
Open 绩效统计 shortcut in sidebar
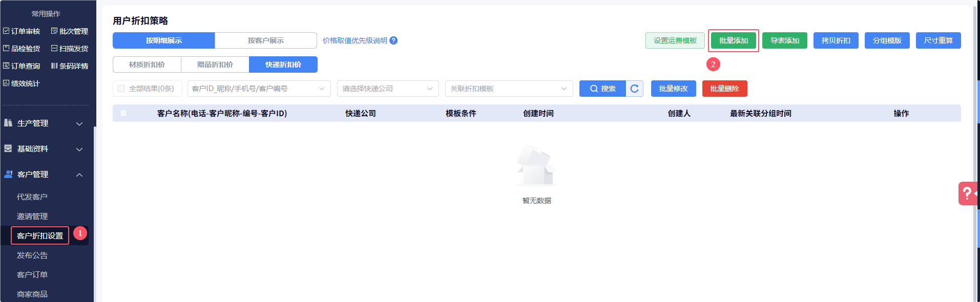pos(22,83)
